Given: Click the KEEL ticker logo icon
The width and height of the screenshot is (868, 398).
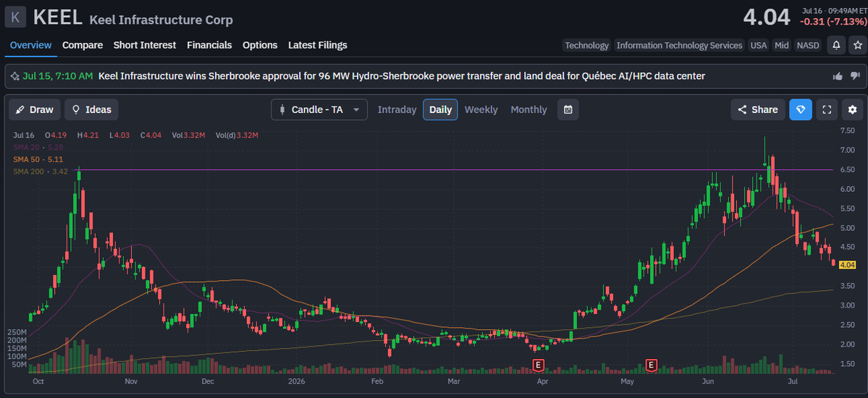Looking at the screenshot, I should coord(15,17).
